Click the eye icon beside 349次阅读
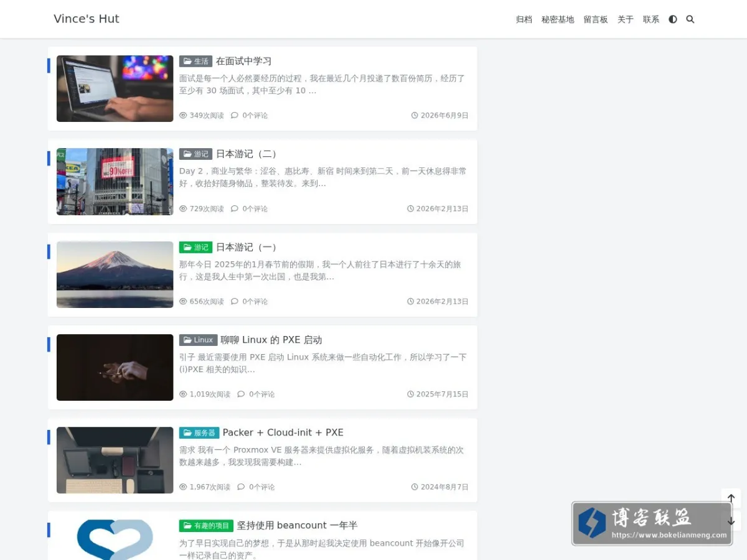Viewport: 747px width, 560px height. click(x=183, y=115)
